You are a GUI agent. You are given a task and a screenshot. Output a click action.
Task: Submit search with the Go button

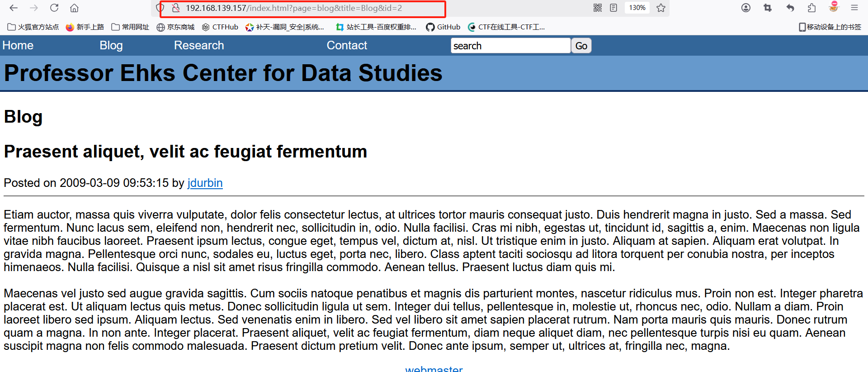[581, 46]
